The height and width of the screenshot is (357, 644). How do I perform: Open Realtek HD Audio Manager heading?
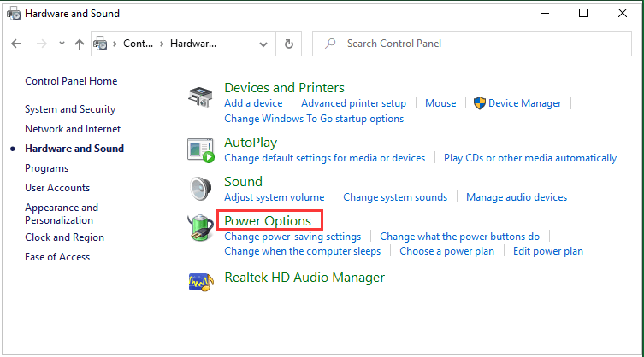coord(304,278)
